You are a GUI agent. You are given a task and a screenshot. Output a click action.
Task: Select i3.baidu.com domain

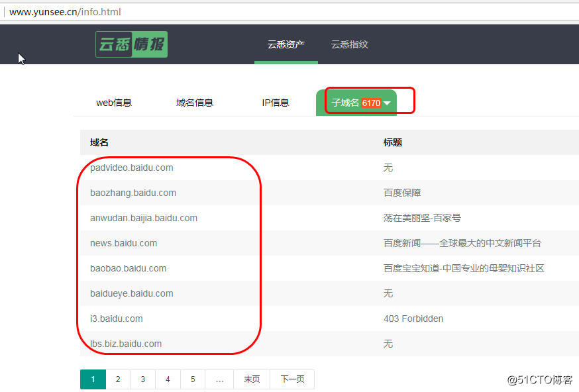pyautogui.click(x=117, y=318)
